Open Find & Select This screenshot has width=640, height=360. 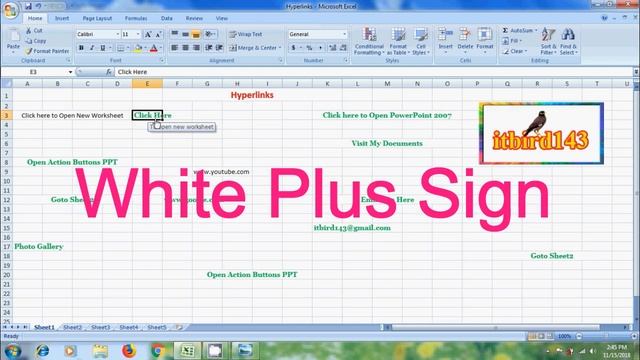pos(568,41)
